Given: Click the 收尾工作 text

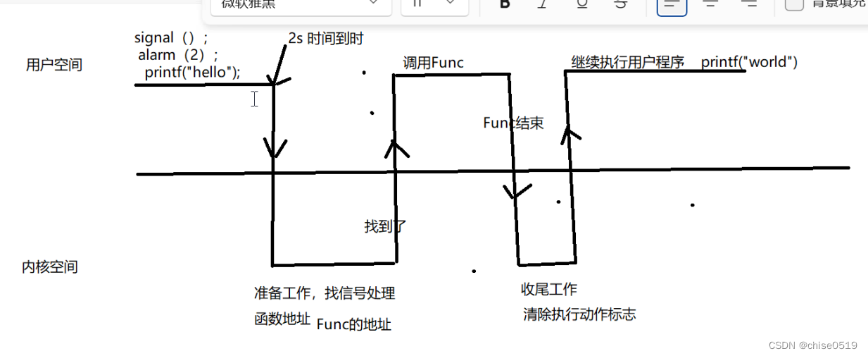Looking at the screenshot, I should [x=549, y=289].
